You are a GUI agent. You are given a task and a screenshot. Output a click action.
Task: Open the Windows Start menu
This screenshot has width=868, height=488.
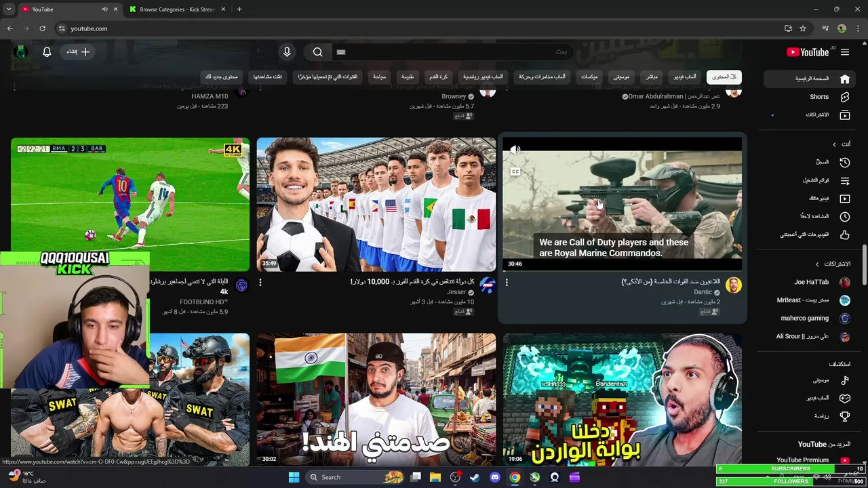coord(294,477)
